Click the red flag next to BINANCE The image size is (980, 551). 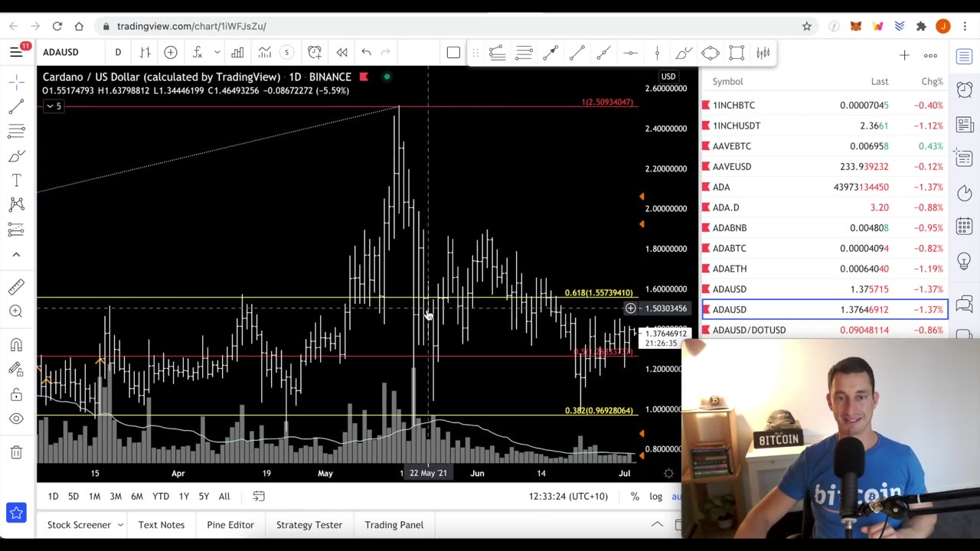pyautogui.click(x=364, y=77)
